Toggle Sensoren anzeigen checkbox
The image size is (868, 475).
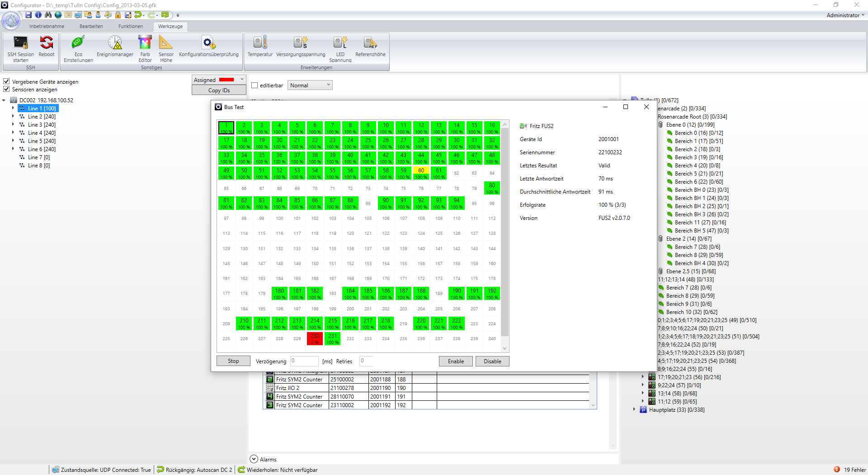pyautogui.click(x=6, y=89)
